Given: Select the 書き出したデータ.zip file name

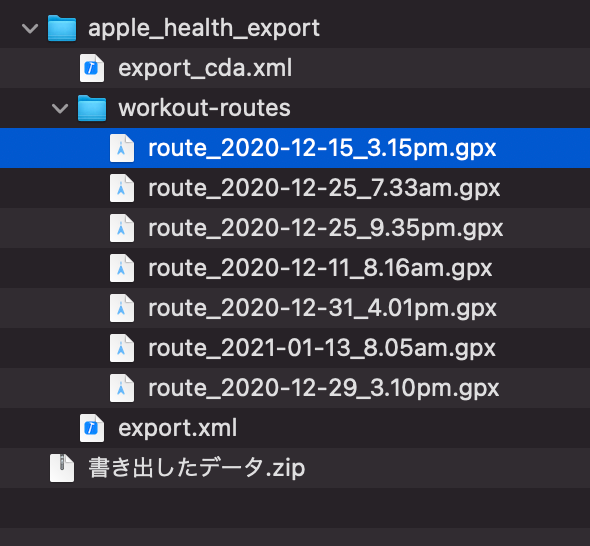Looking at the screenshot, I should pos(196,468).
